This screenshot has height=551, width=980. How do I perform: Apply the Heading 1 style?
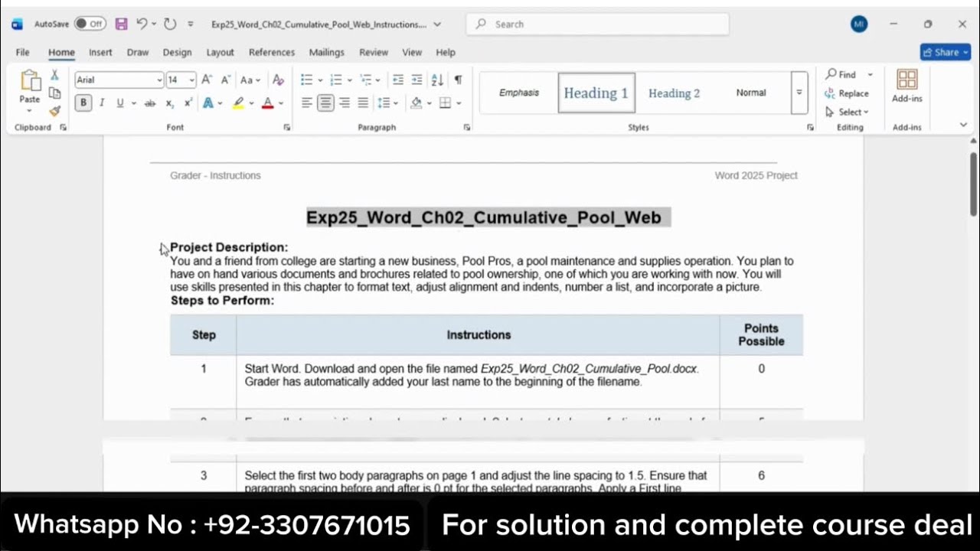(596, 93)
